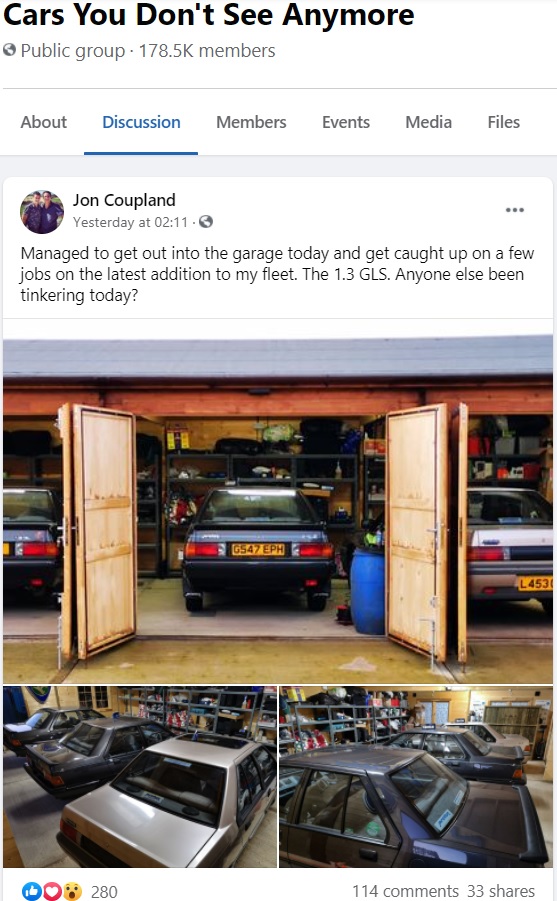This screenshot has height=901, width=557.
Task: Click the red heart reaction icon
Action: click(52, 891)
